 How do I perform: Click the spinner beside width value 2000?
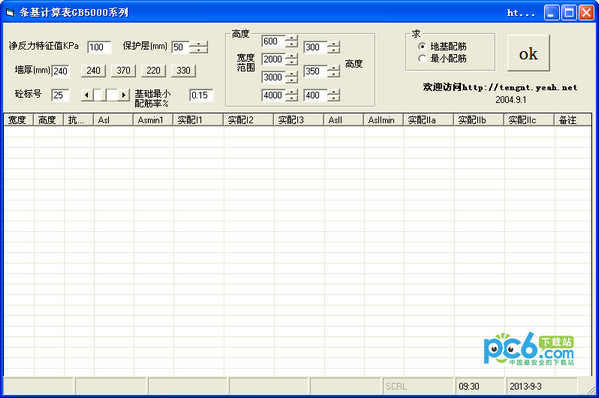click(291, 59)
